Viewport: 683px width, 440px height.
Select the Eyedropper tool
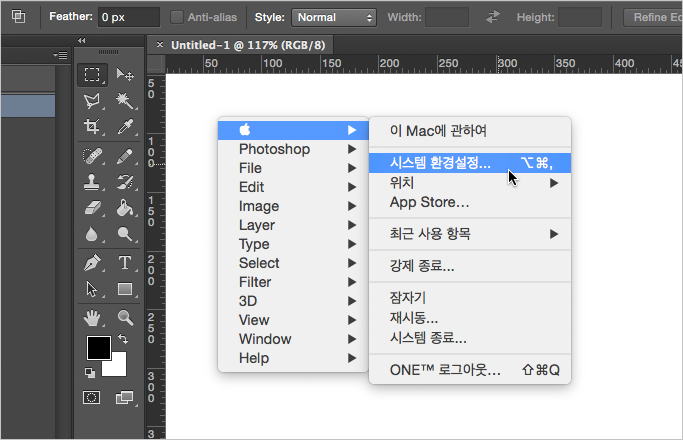pyautogui.click(x=125, y=127)
